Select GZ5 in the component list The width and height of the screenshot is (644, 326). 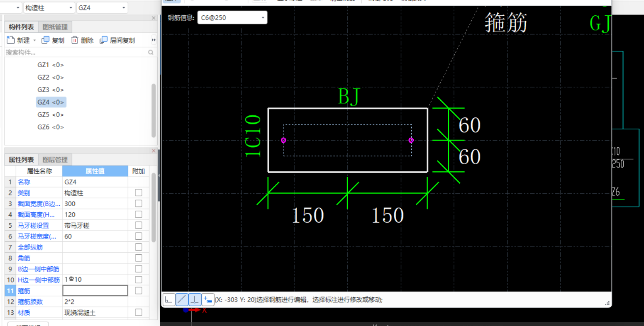click(x=51, y=114)
